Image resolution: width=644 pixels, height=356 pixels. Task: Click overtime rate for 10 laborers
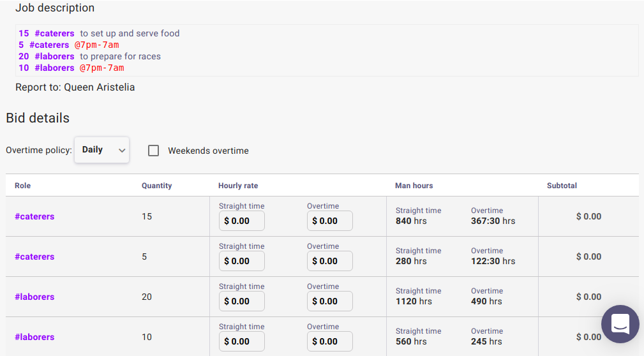(x=330, y=341)
